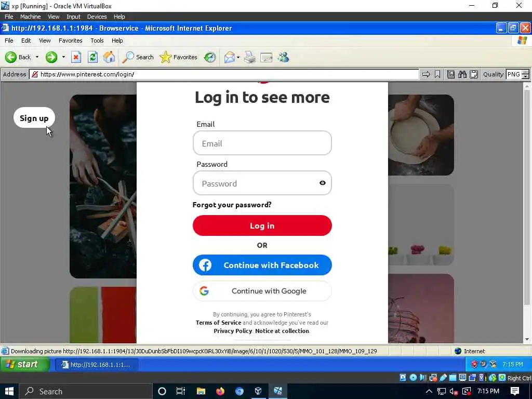Click the Mail envelope toolbar icon
532x399 pixels.
point(230,57)
